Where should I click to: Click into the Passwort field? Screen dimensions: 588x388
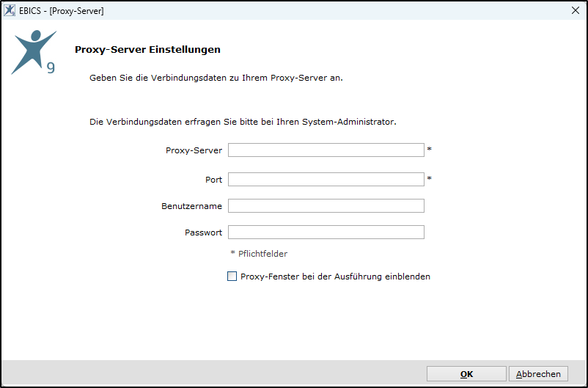pyautogui.click(x=326, y=232)
